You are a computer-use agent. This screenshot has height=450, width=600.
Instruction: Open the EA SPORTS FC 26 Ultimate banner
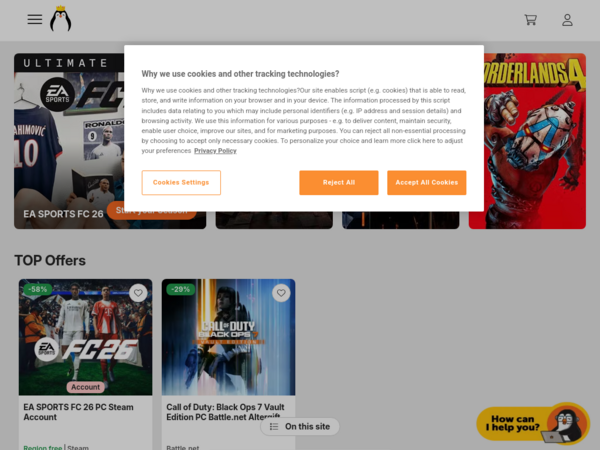69,141
